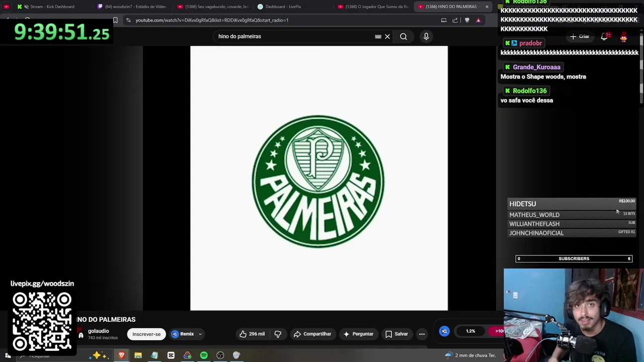Open YouTube notifications bell

click(x=604, y=37)
